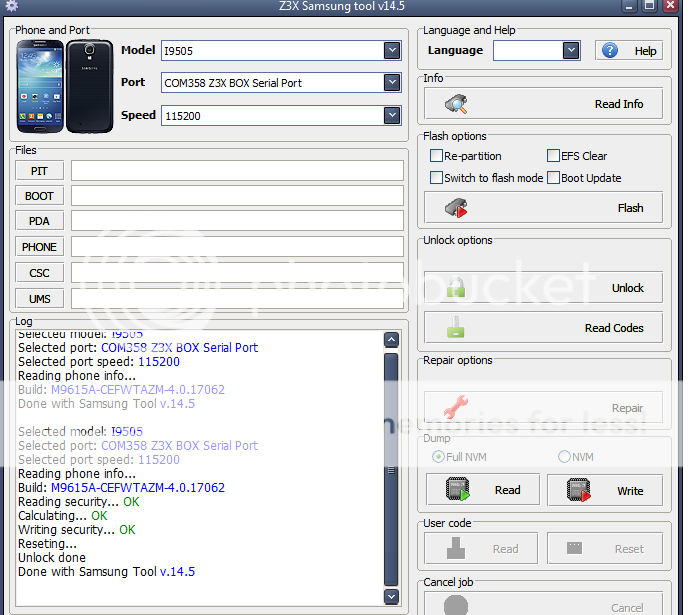Click the Read Codes icon

click(457, 328)
